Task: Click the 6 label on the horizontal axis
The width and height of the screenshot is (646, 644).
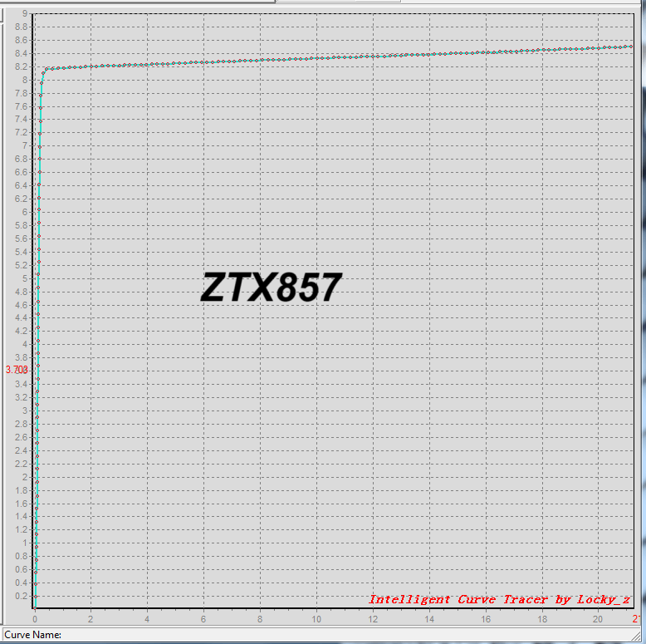Action: pyautogui.click(x=203, y=619)
